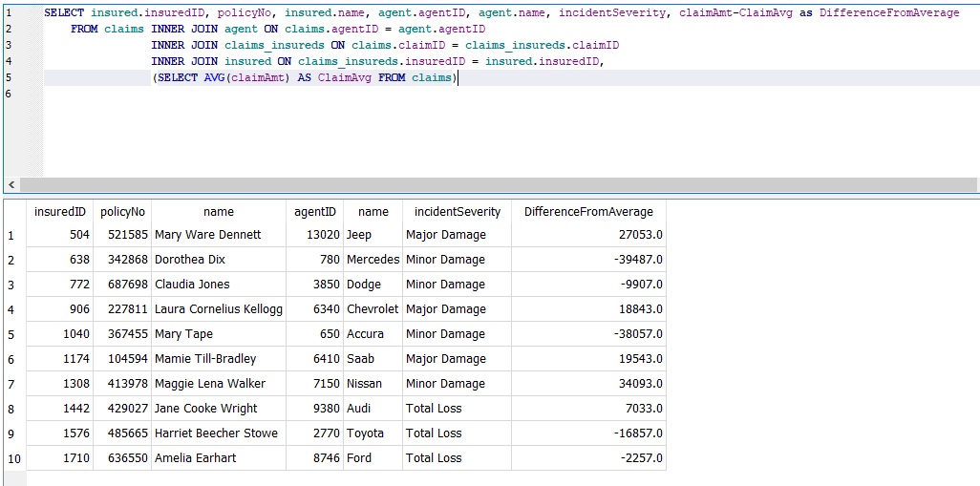
Task: Click policyNo value 227811
Action: click(122, 309)
